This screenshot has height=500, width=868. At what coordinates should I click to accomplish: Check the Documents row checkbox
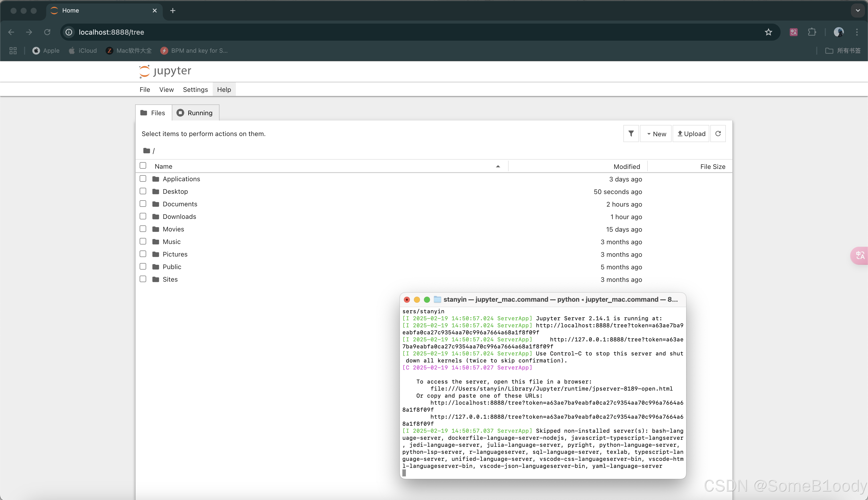point(143,204)
